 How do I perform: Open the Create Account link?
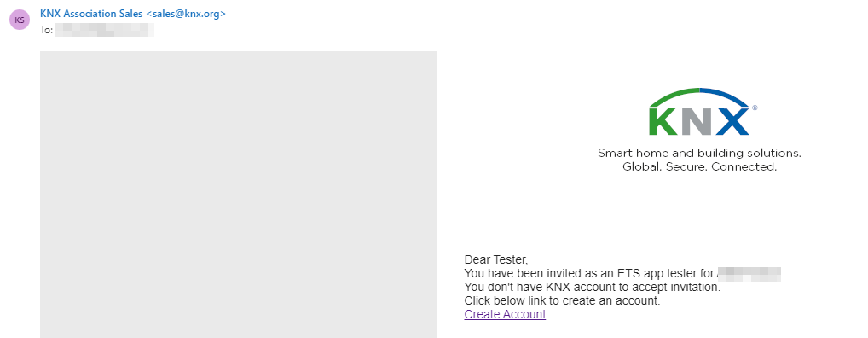point(505,315)
